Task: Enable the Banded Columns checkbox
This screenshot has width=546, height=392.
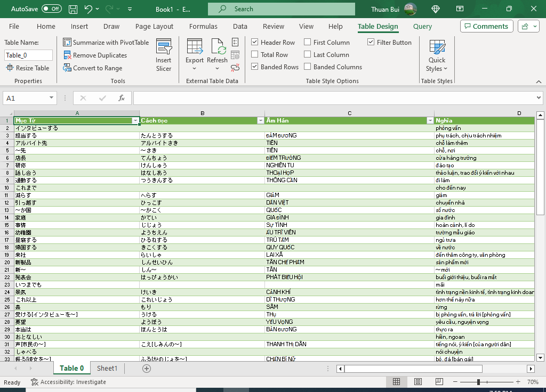Action: click(308, 67)
